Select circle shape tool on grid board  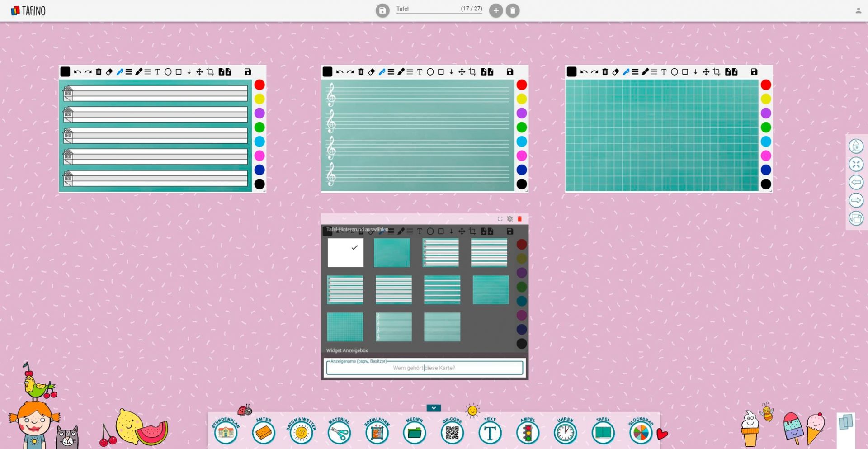point(674,72)
